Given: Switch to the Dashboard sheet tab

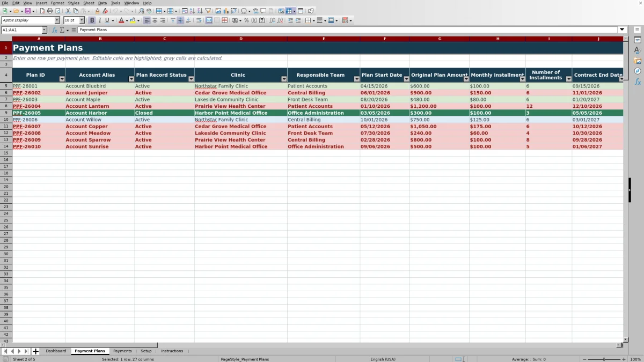Looking at the screenshot, I should [x=56, y=351].
